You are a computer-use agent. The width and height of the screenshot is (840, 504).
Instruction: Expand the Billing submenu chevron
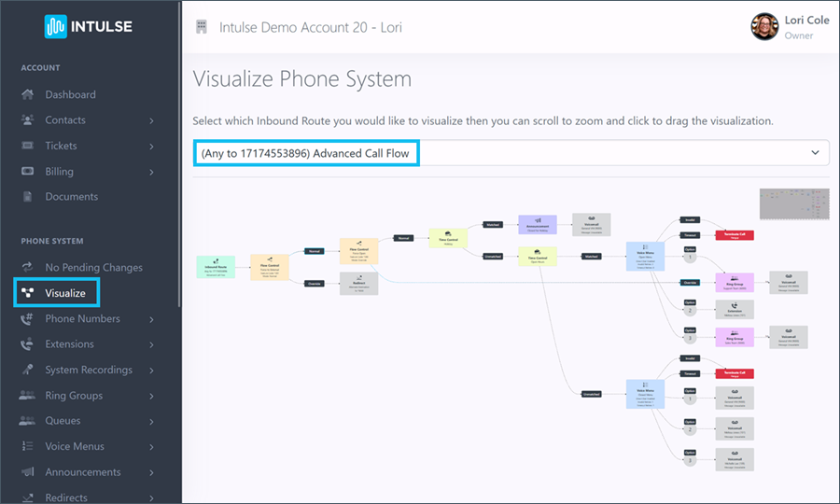pyautogui.click(x=151, y=172)
